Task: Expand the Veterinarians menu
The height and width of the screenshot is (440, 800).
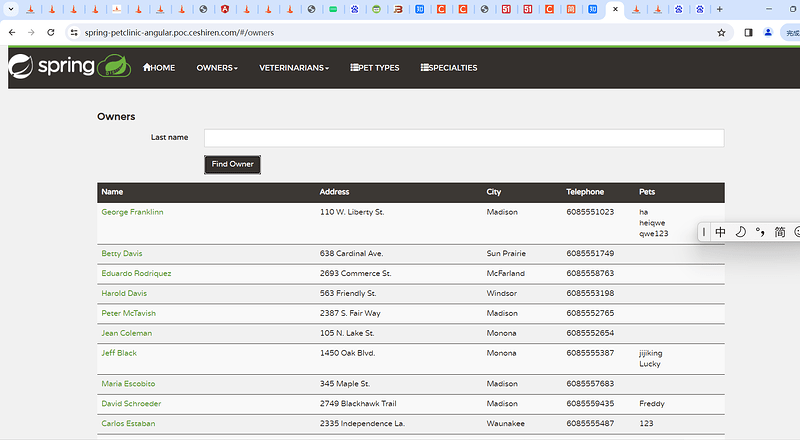Action: tap(294, 67)
